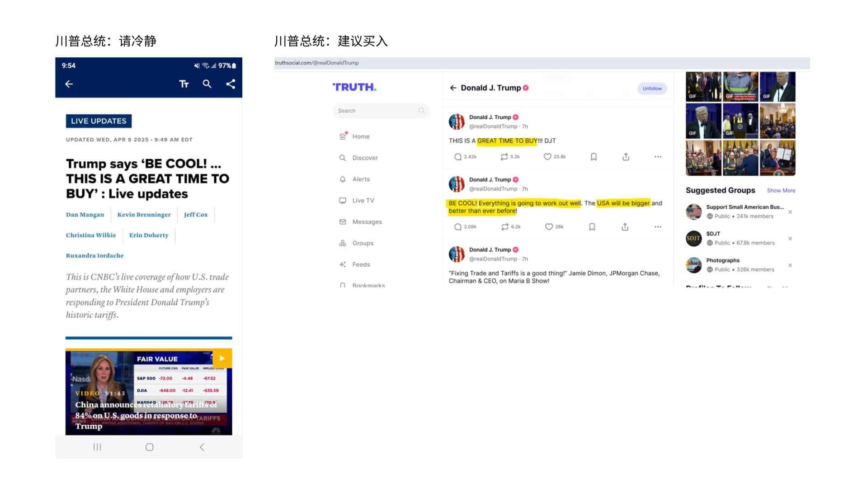Click the TRUTH logo
This screenshot has width=868, height=488.
coord(354,87)
